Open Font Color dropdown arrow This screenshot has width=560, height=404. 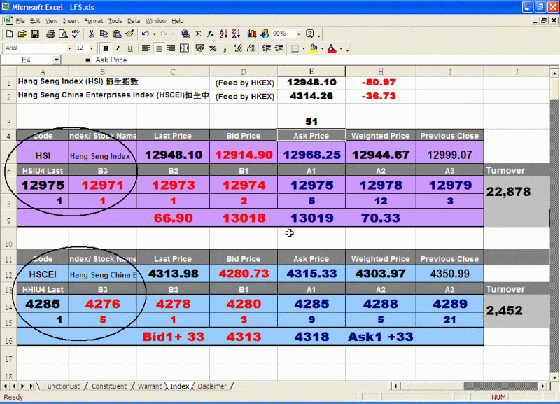click(341, 49)
